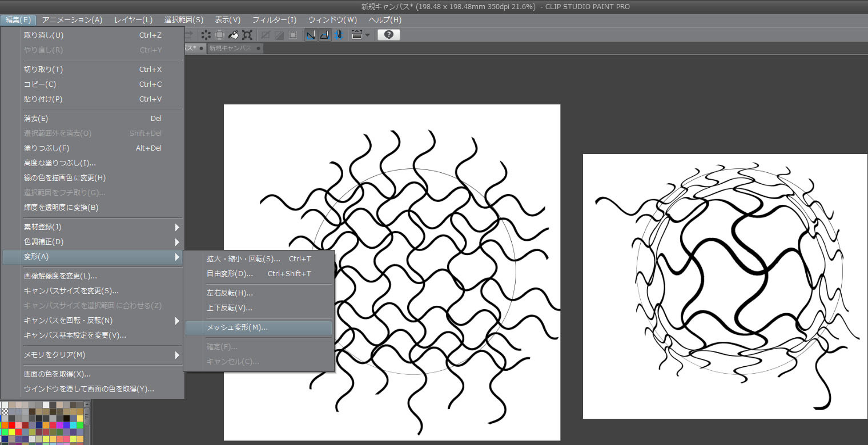Select 自由変形(D)... free transform entry

pos(230,274)
